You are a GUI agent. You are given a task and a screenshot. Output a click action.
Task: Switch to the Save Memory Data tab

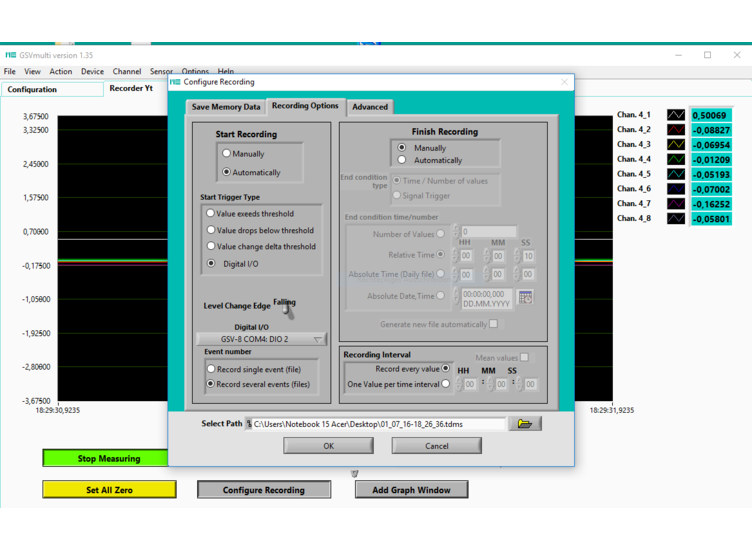tap(226, 107)
